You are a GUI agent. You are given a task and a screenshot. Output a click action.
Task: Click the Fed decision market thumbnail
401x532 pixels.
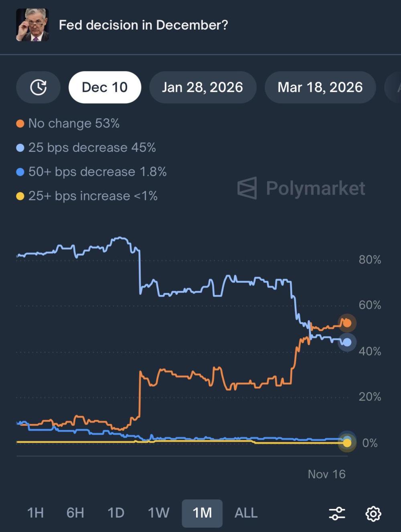pyautogui.click(x=32, y=25)
